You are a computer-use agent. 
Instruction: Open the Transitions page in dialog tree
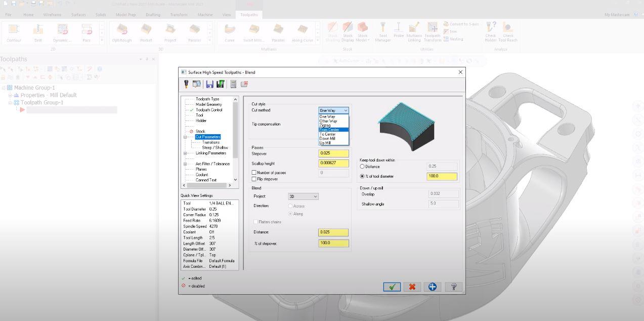click(211, 142)
